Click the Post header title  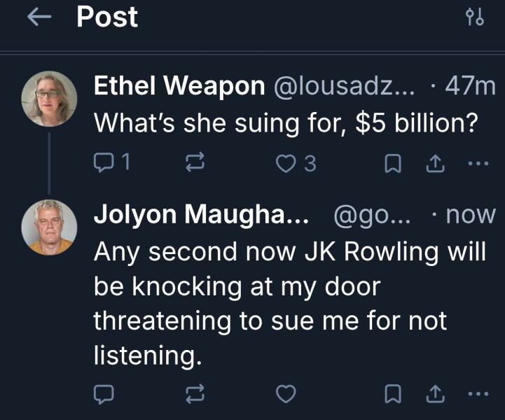point(107,17)
